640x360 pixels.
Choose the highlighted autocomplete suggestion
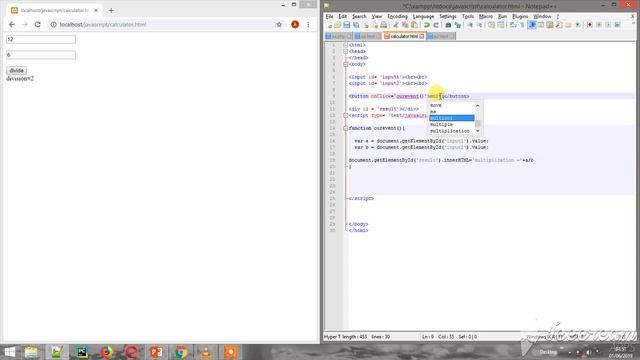pyautogui.click(x=452, y=118)
